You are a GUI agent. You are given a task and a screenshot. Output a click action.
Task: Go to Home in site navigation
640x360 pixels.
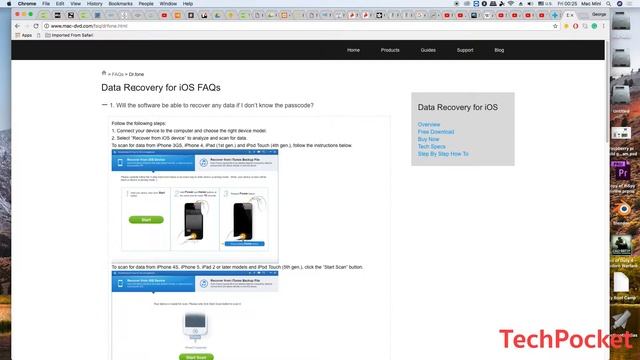[353, 50]
